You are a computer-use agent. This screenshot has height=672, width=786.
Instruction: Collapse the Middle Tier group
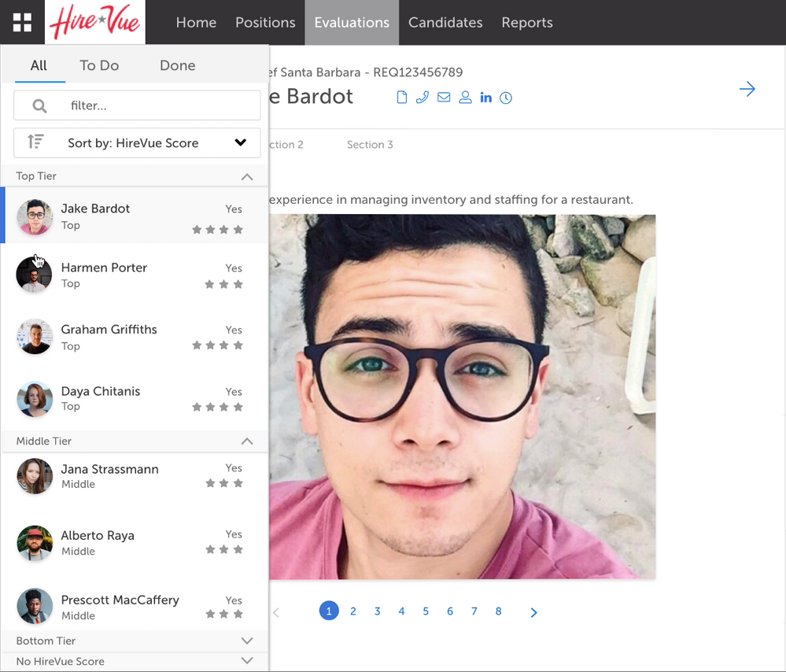(x=246, y=441)
